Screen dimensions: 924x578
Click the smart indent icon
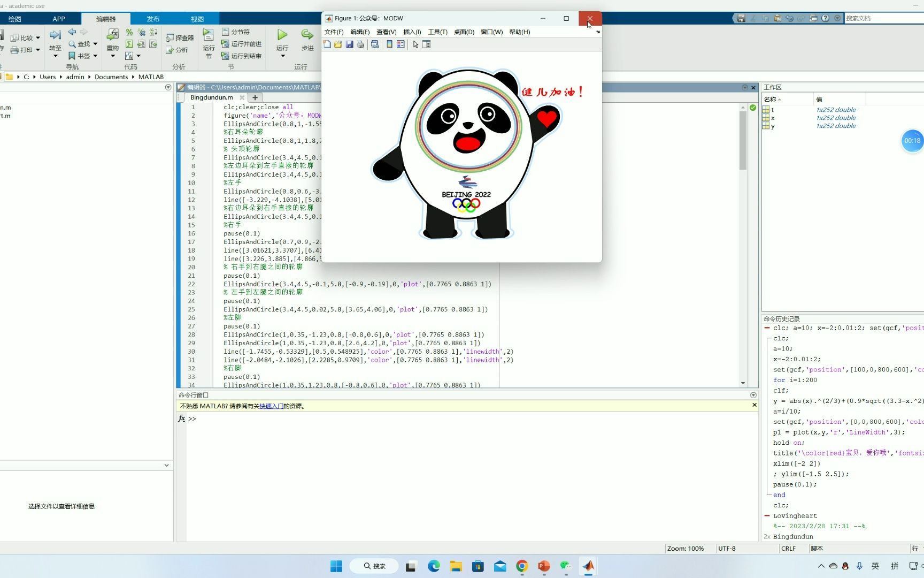(129, 44)
